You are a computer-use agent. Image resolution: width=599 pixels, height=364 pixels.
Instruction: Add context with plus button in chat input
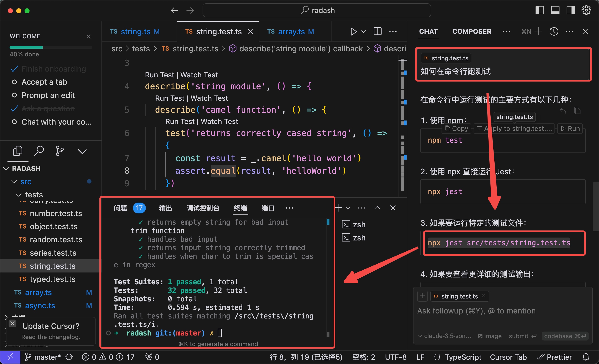[422, 296]
